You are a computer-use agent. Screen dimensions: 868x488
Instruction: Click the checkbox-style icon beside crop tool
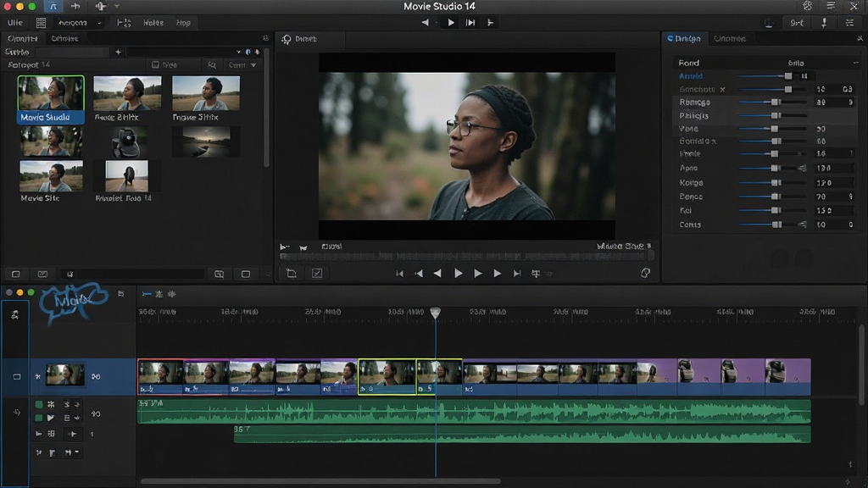click(317, 274)
